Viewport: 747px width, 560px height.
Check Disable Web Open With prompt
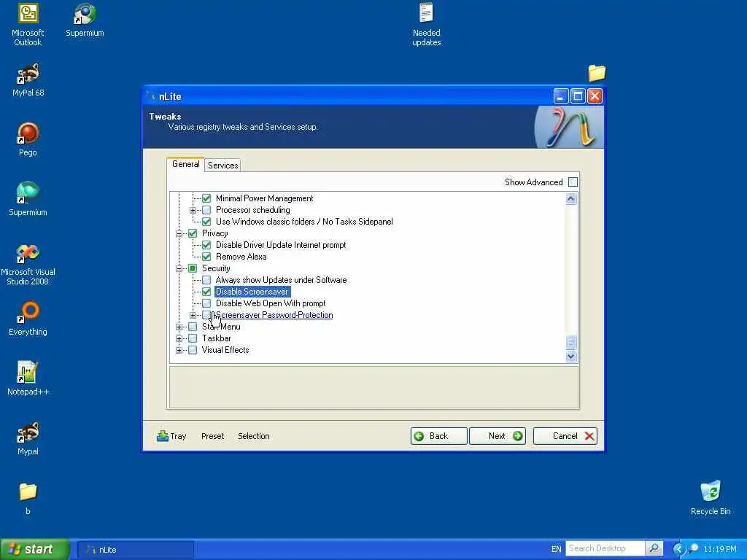(x=206, y=303)
